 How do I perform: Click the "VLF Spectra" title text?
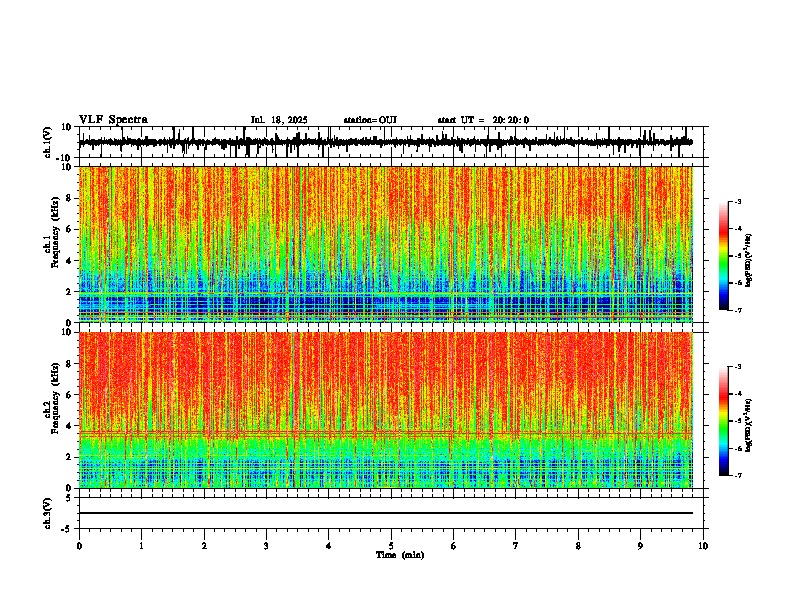113,120
